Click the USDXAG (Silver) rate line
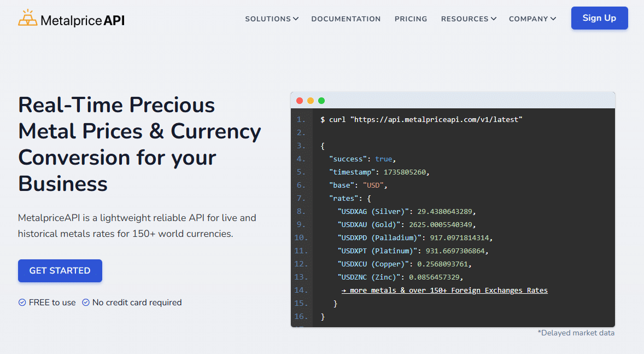Screen dimensions: 644x354 (x=407, y=212)
